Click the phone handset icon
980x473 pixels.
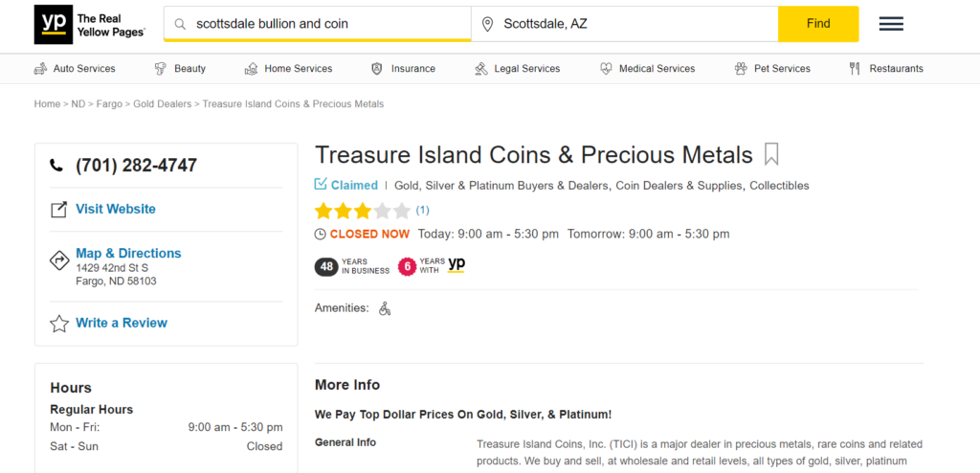click(56, 166)
